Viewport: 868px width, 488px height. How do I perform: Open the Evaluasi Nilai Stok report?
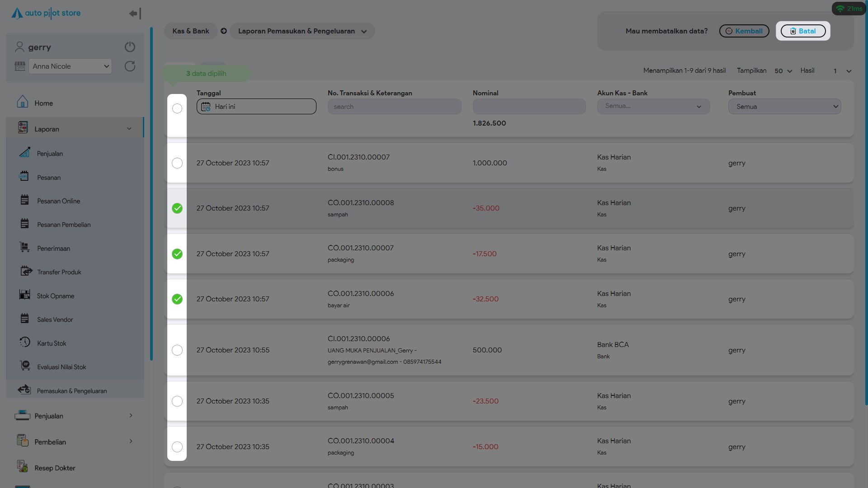(61, 367)
